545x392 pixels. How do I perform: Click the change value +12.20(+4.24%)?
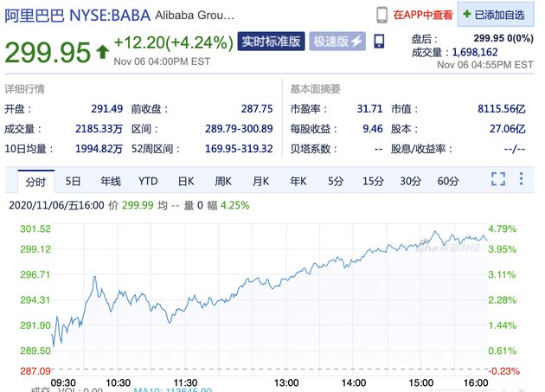point(173,42)
